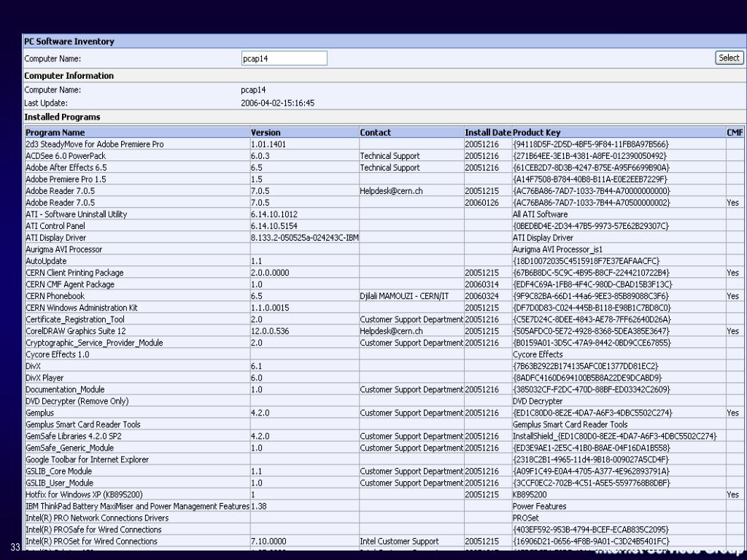Select Hotfix for Windows XP (KB895200)

tap(85, 494)
